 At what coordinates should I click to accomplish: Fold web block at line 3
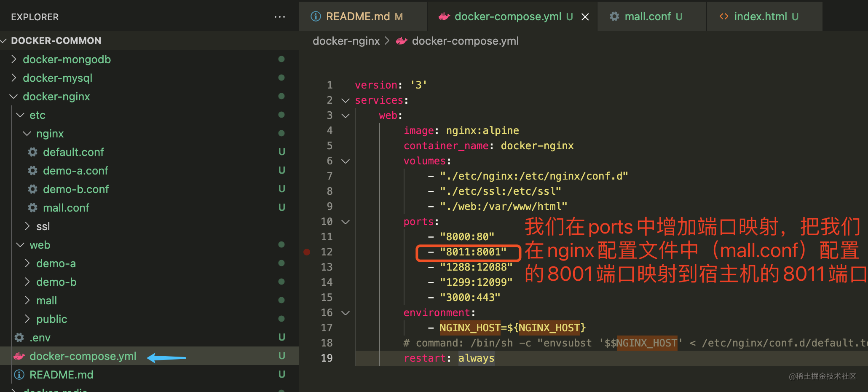click(346, 115)
